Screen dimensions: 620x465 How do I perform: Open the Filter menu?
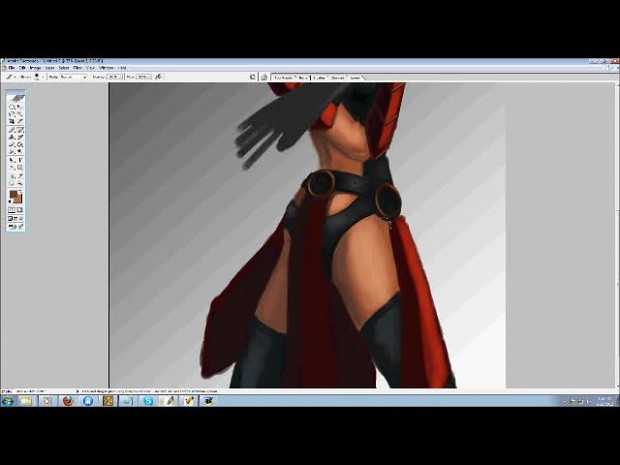(77, 67)
